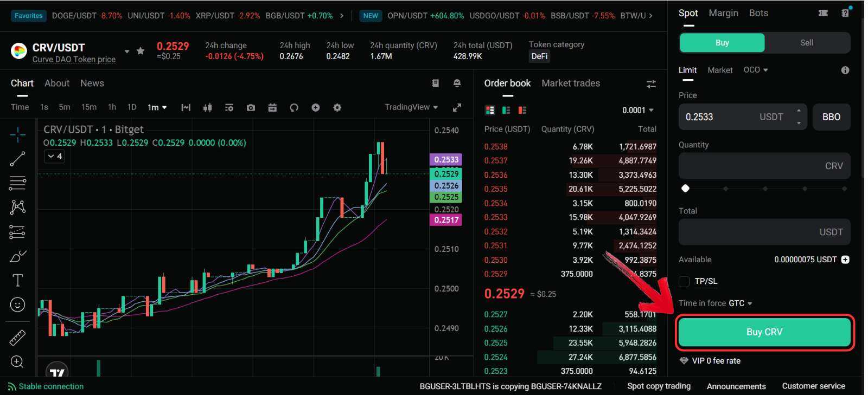Select the ruler measure tool
This screenshot has width=868, height=395.
pos(17,338)
